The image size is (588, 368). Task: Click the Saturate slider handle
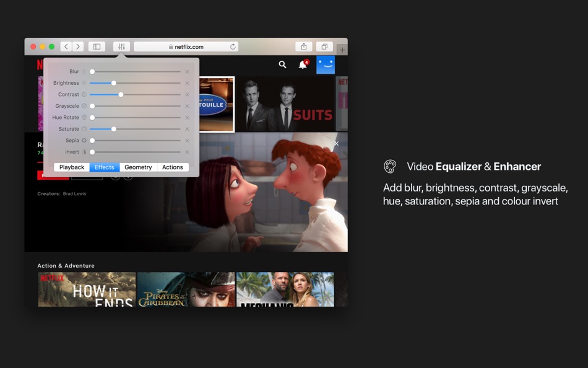point(114,129)
